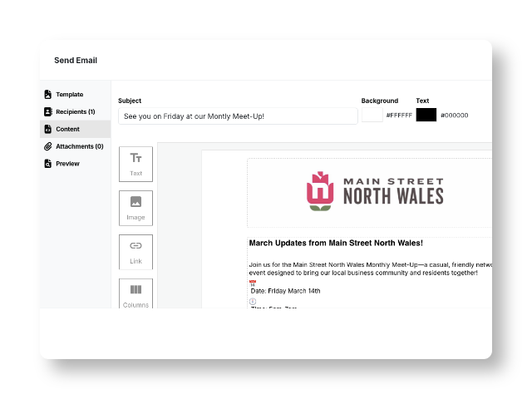Switch to the Preview step
This screenshot has width=532, height=399.
[75, 164]
